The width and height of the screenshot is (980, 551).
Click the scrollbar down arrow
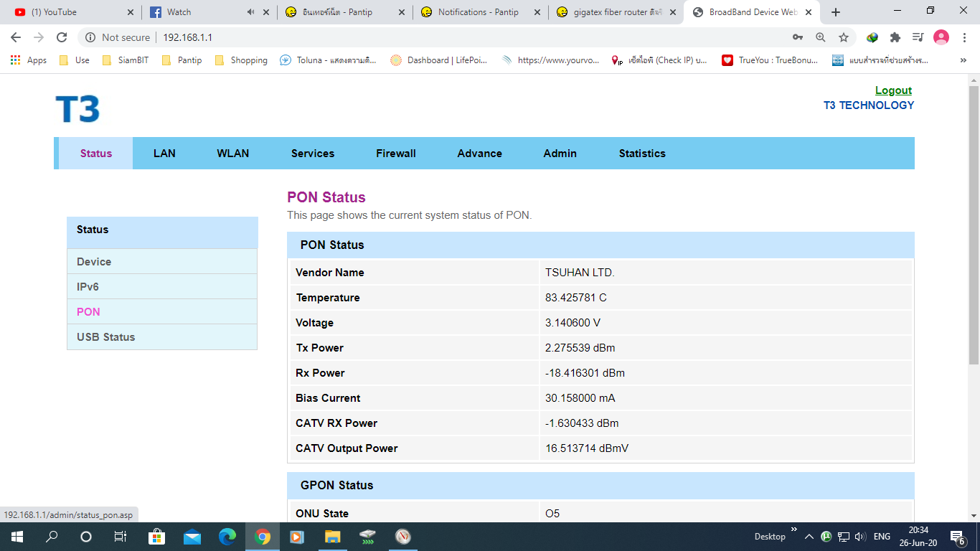click(974, 516)
